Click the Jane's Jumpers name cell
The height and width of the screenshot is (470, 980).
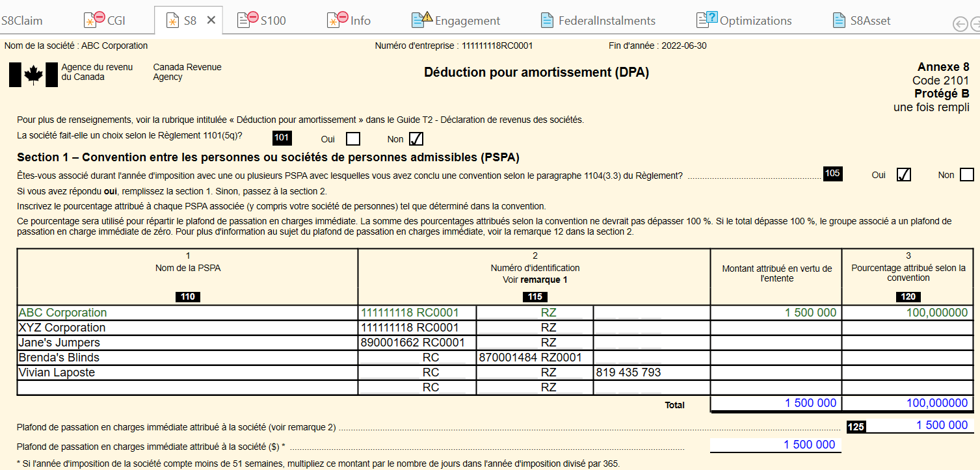(187, 343)
